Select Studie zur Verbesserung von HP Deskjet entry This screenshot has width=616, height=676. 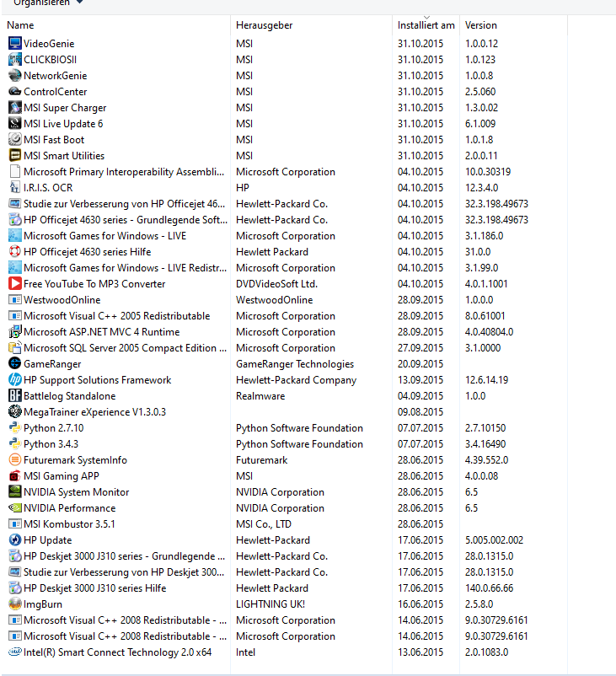tap(124, 571)
